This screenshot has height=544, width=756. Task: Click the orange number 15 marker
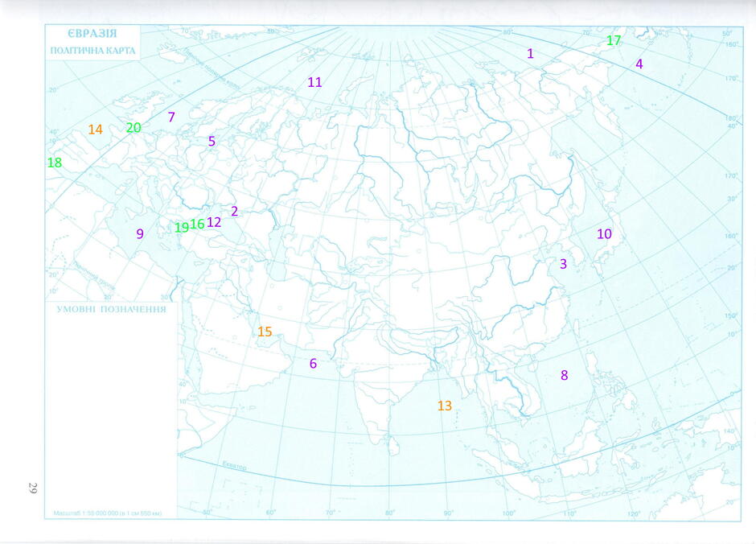(265, 332)
